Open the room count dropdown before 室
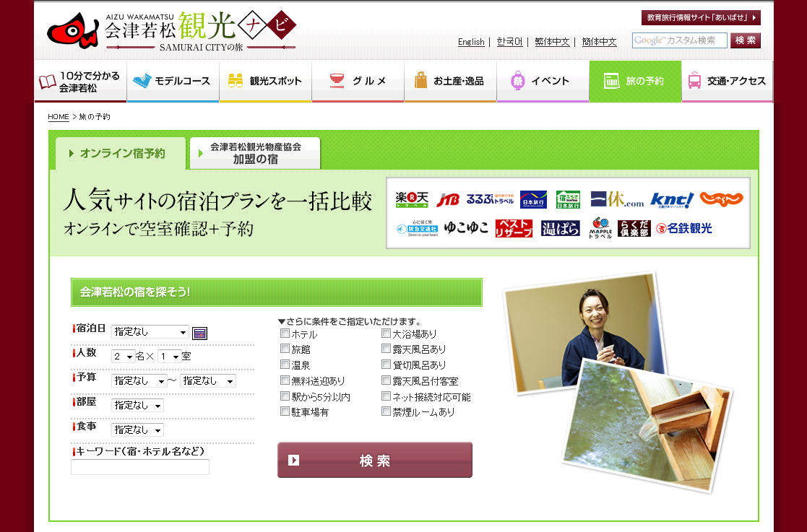Viewport: 807px width, 532px height. [169, 356]
